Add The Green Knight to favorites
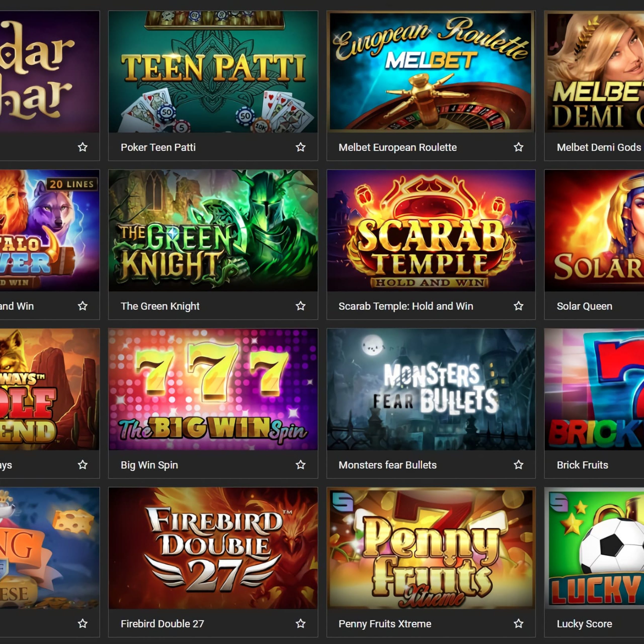This screenshot has height=644, width=644. pyautogui.click(x=300, y=306)
